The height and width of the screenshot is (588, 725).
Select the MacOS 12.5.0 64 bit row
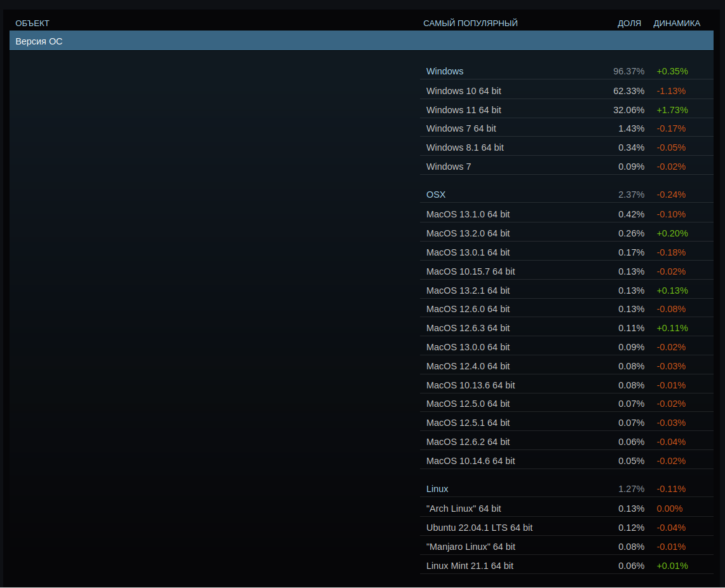tap(566, 404)
